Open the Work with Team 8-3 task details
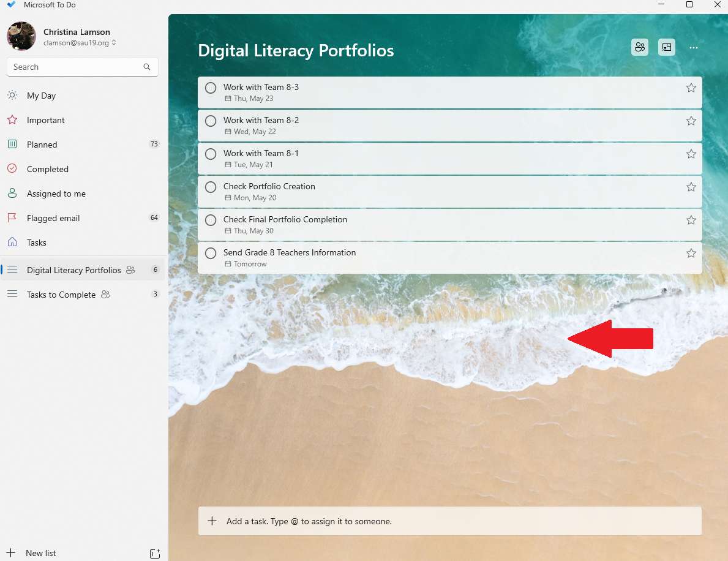728x561 pixels. (x=449, y=92)
